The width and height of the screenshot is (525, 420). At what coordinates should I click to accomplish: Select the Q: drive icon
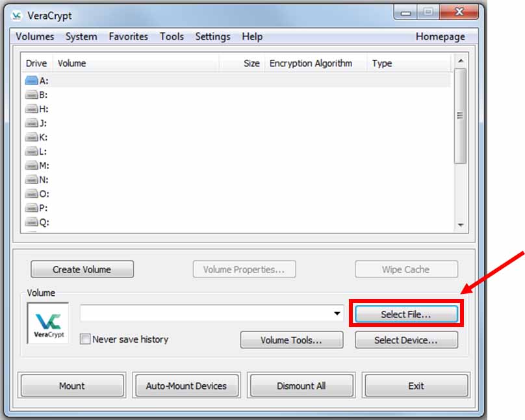[x=32, y=222]
